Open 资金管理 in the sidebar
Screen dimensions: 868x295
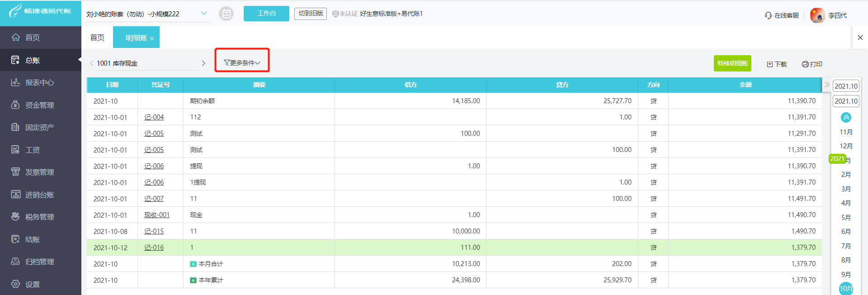click(x=40, y=105)
